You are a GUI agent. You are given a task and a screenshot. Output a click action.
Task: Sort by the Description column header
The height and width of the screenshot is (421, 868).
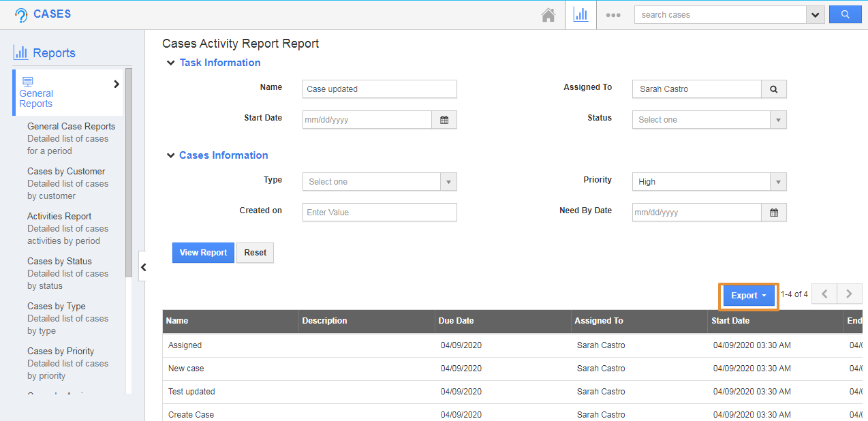[367, 321]
